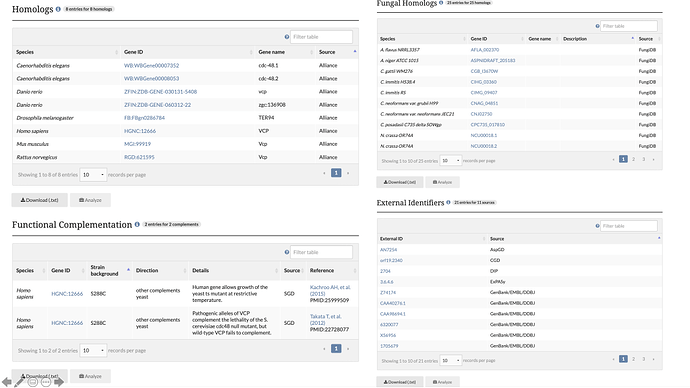The image size is (690, 388).
Task: Go to page 3 of External Identifiers
Action: pyautogui.click(x=643, y=359)
